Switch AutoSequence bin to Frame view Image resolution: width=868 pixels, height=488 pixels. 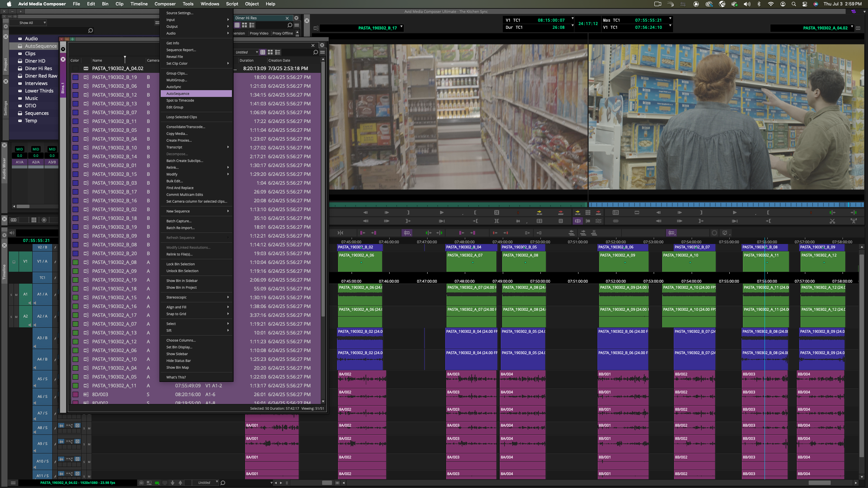[x=270, y=52]
